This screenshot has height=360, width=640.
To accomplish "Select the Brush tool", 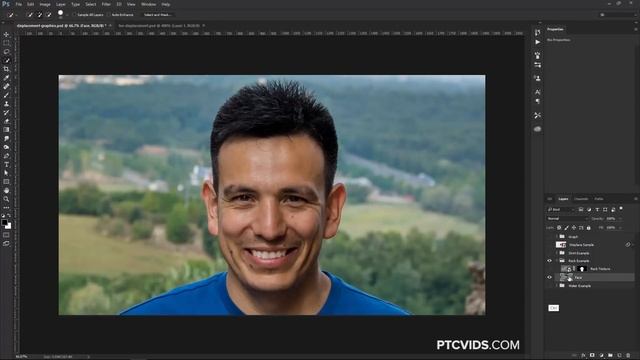I will (6, 95).
